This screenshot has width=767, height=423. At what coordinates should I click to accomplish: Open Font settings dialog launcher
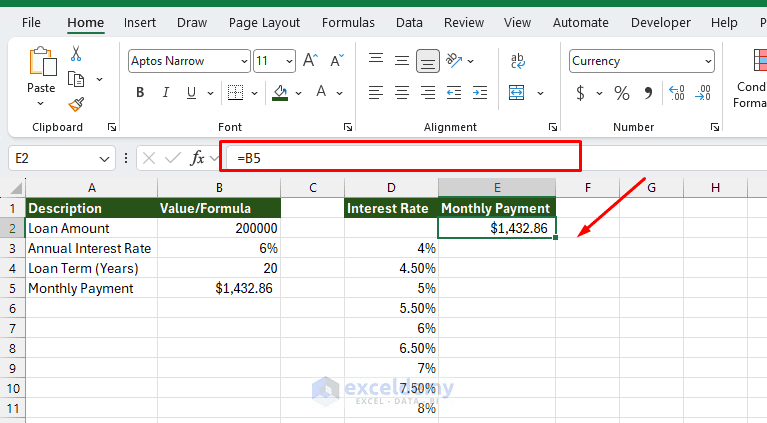coord(348,127)
